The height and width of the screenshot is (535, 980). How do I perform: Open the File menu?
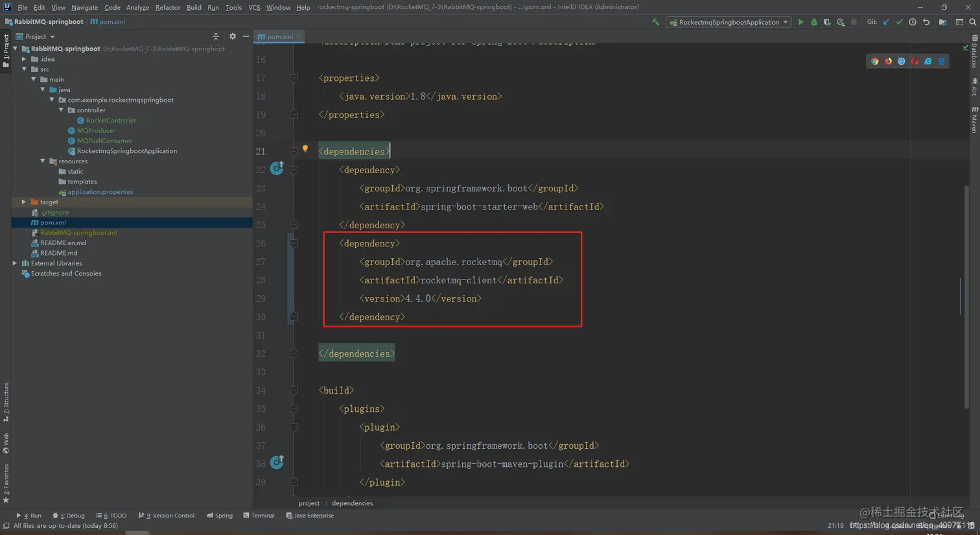click(x=23, y=7)
